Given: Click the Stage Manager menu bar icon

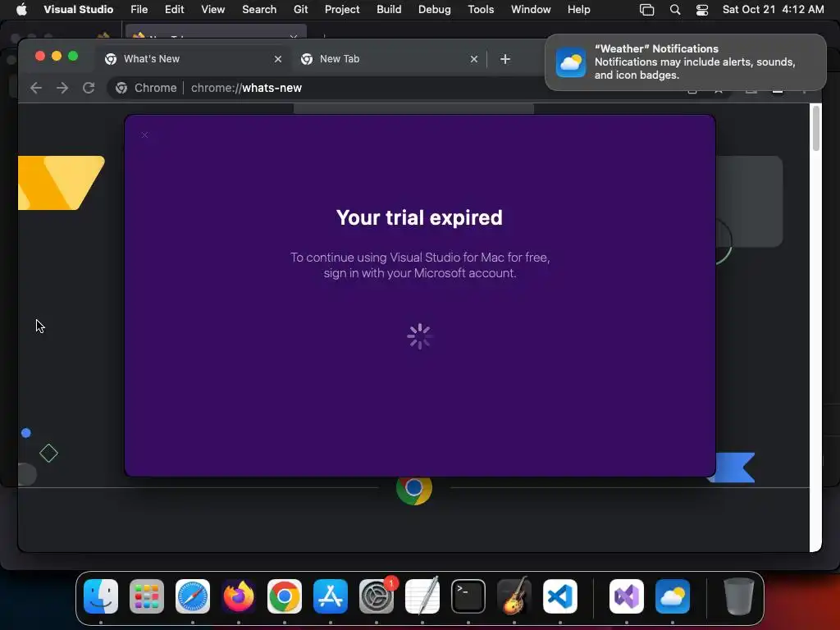Looking at the screenshot, I should tap(647, 10).
